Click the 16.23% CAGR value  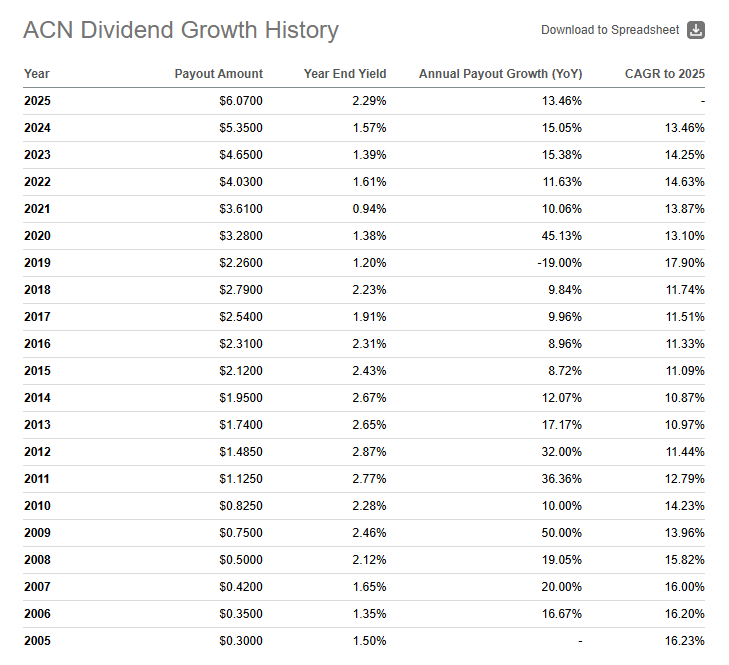[x=684, y=640]
